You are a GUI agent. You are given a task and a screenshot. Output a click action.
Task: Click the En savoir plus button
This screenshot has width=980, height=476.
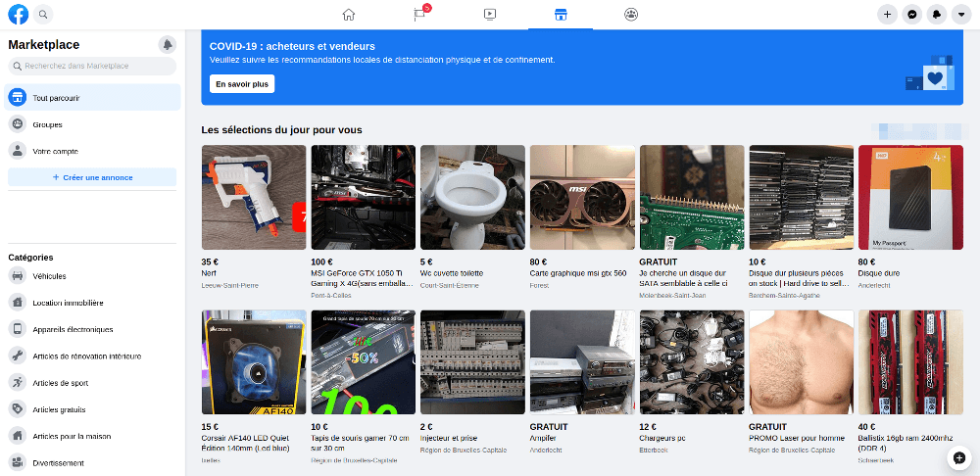click(242, 84)
